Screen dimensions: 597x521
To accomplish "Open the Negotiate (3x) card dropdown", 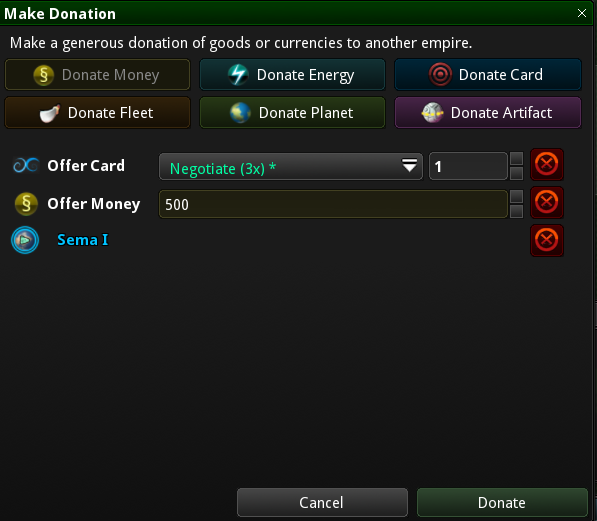I will click(x=291, y=166).
